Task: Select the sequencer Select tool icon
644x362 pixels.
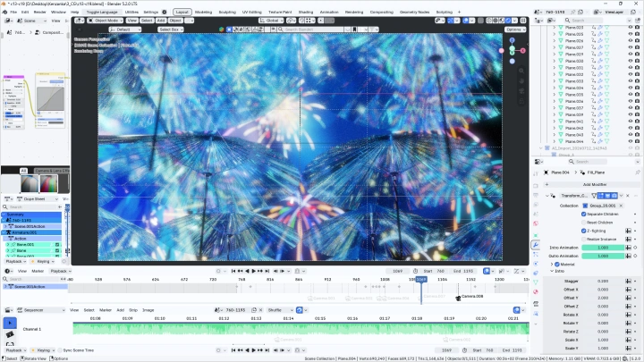Action: 10,323
